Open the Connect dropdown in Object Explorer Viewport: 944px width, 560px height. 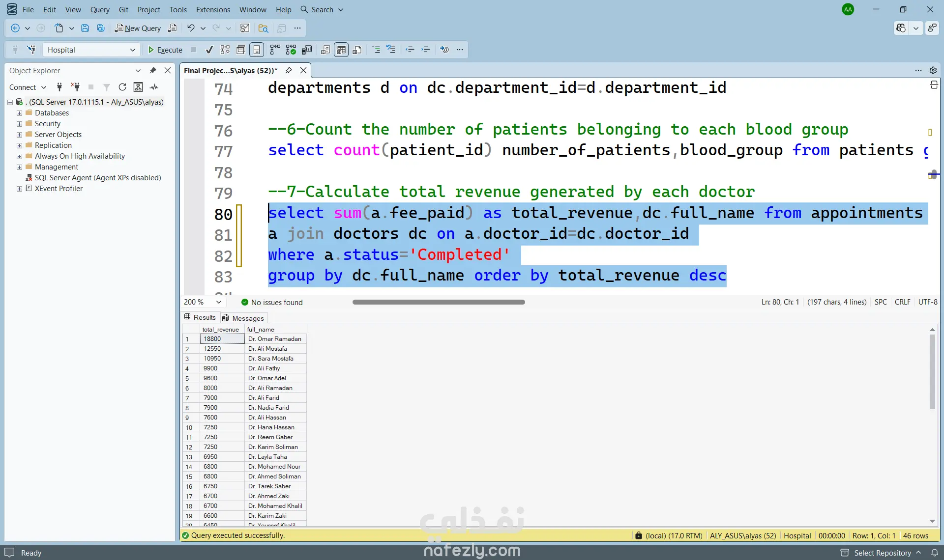coord(28,87)
